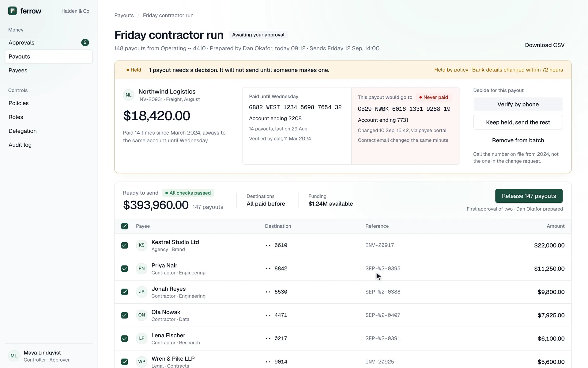Click the ferrow logo icon
The image size is (588, 368).
12,11
